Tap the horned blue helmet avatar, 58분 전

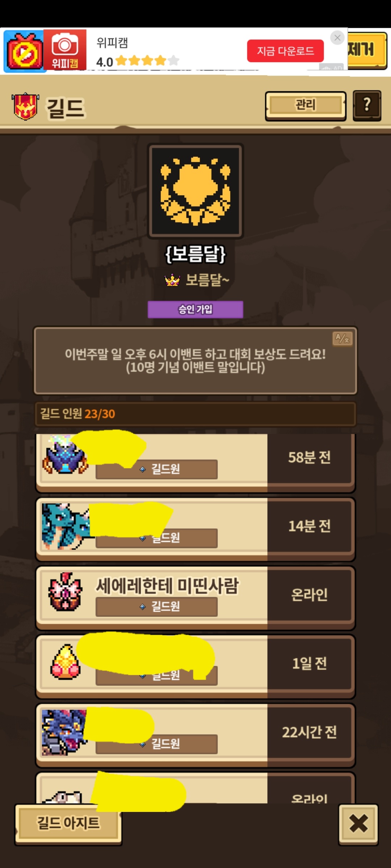(65, 455)
